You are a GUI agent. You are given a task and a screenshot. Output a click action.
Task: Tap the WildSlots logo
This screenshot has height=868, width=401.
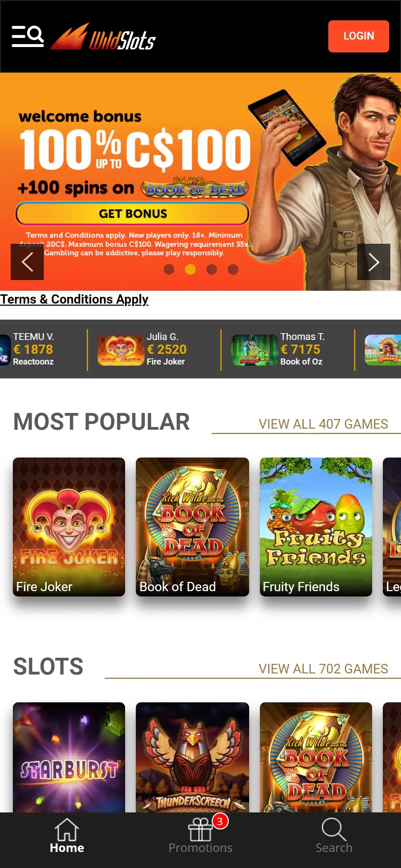[103, 37]
